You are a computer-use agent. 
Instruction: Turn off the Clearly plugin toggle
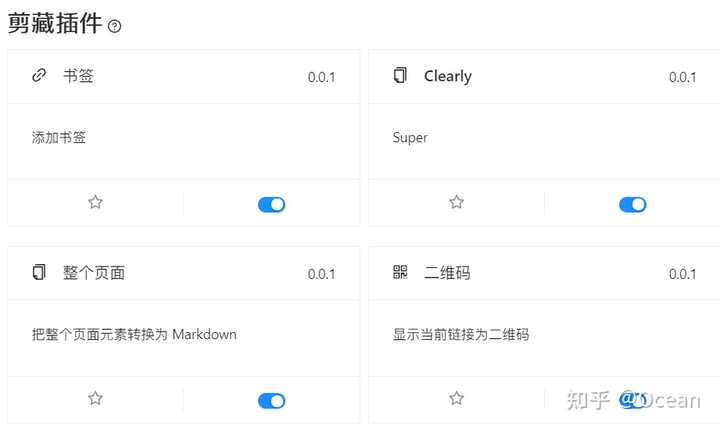(x=632, y=204)
